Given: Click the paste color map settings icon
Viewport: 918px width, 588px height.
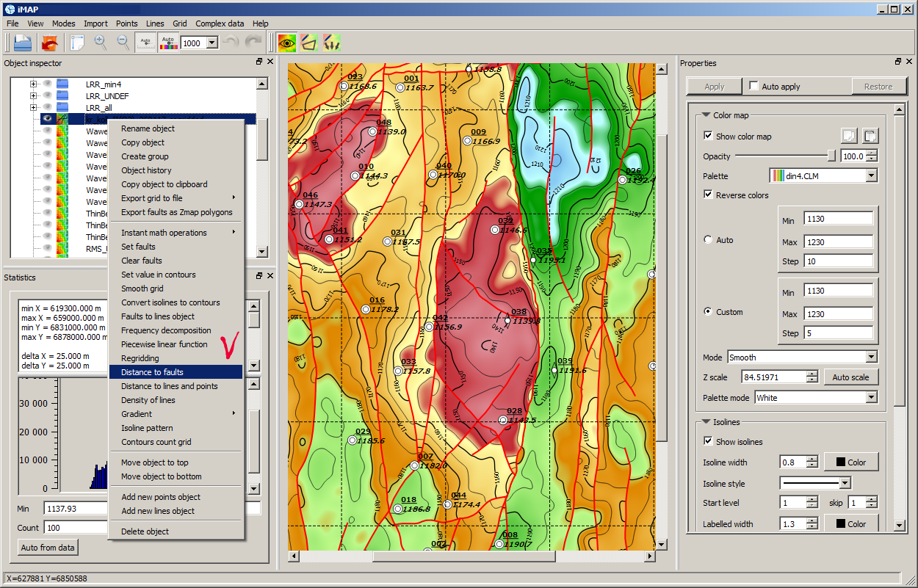Looking at the screenshot, I should click(x=869, y=136).
